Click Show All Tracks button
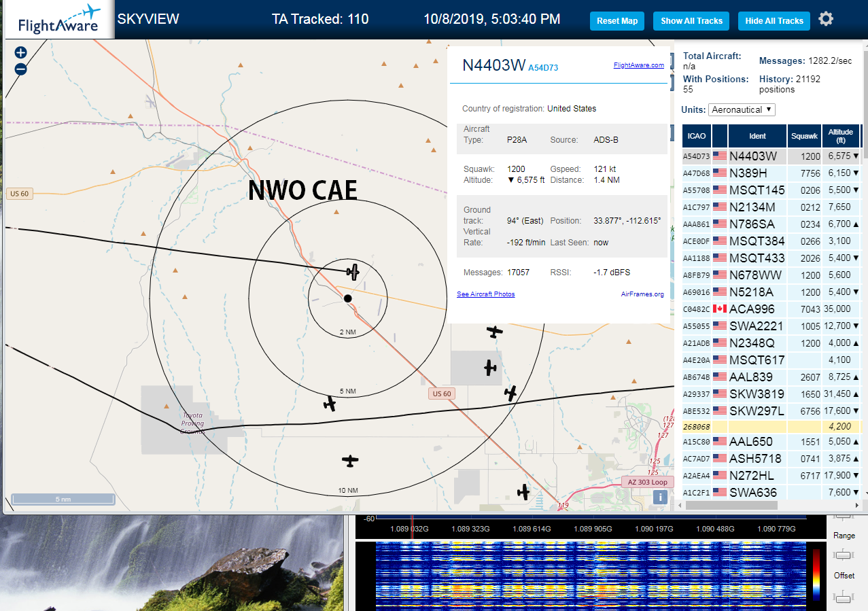Viewport: 868px width, 611px height. pyautogui.click(x=691, y=21)
